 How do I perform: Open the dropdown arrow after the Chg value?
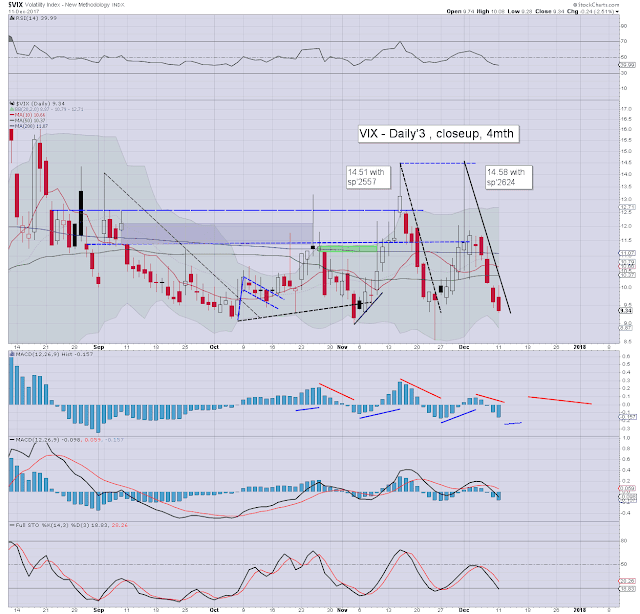617,11
